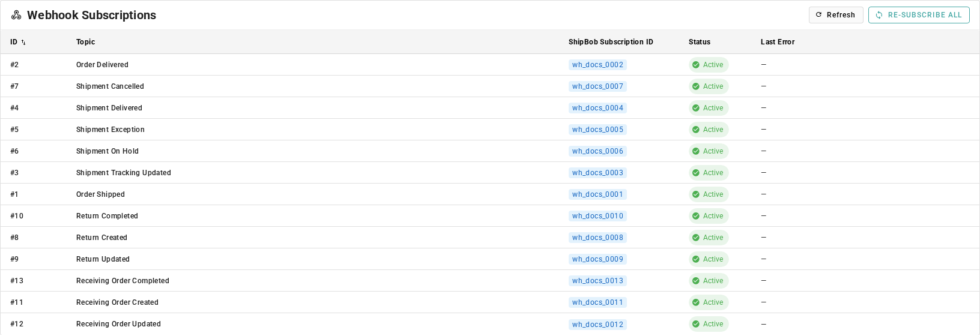This screenshot has height=336, width=980.
Task: Select the Shipment On Hold topic
Action: coord(107,151)
